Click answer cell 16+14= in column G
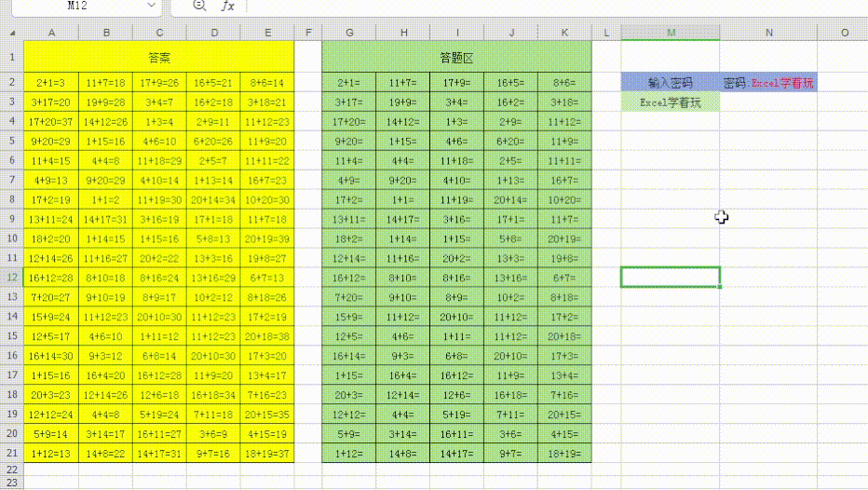This screenshot has width=868, height=490. click(348, 356)
